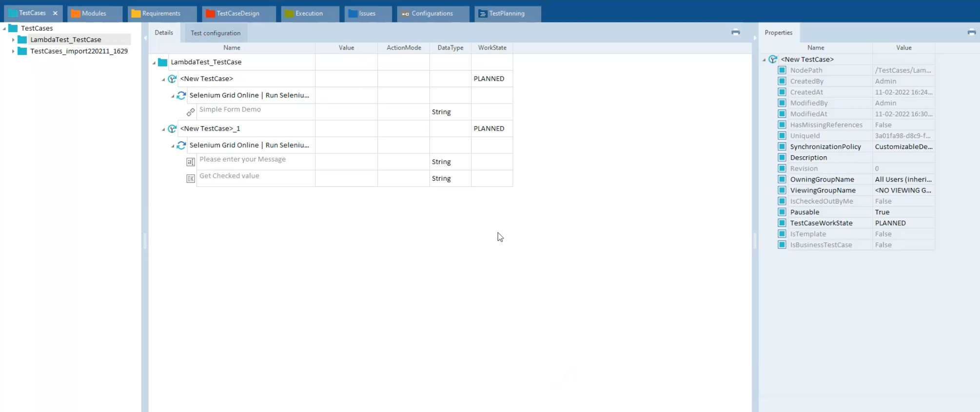Toggle the checkbox icon next to SynchronizationPolicy

coord(782,147)
